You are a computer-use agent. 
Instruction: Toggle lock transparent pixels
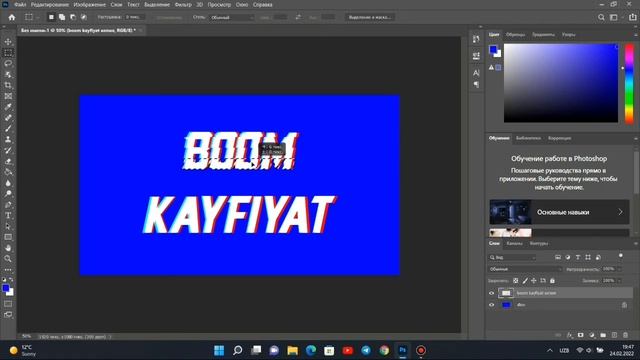point(516,281)
